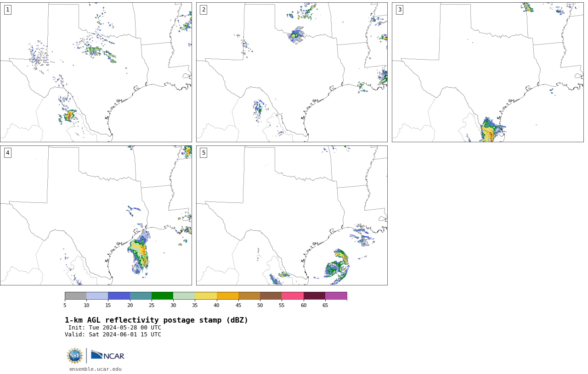Click the colorbar tick label 65
Image resolution: width=588 pixels, height=374 pixels.
tap(325, 305)
